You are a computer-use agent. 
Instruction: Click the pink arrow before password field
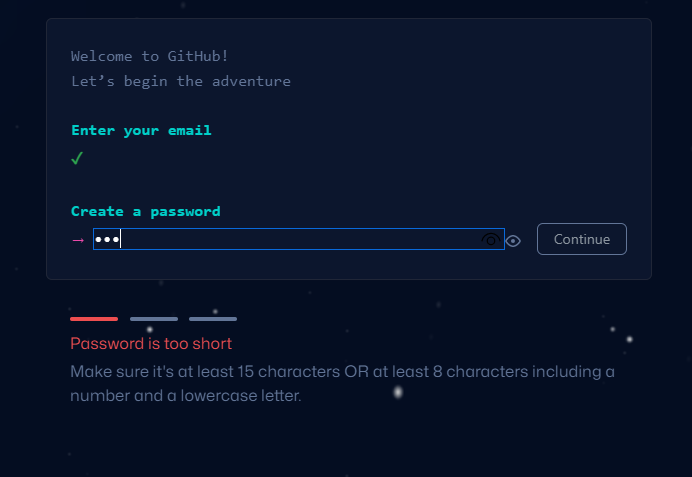coord(78,240)
